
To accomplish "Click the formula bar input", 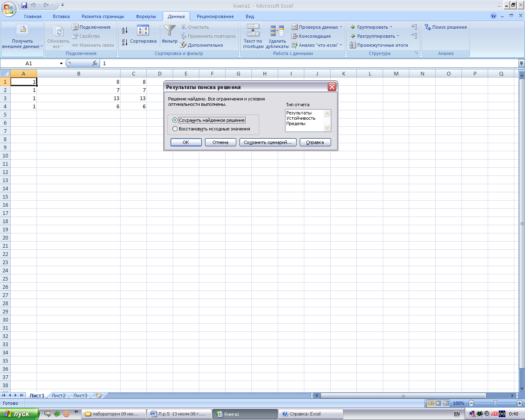I will click(x=309, y=63).
